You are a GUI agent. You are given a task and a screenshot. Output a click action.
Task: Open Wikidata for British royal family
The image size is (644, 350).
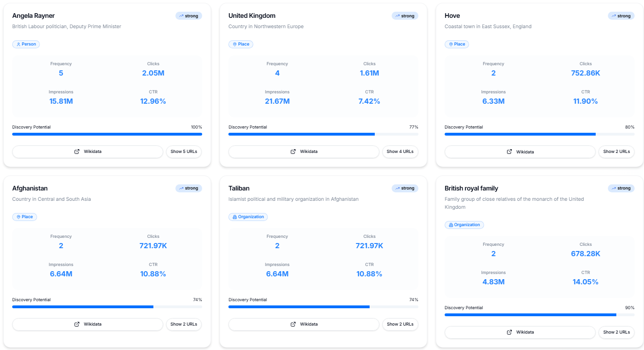(520, 332)
